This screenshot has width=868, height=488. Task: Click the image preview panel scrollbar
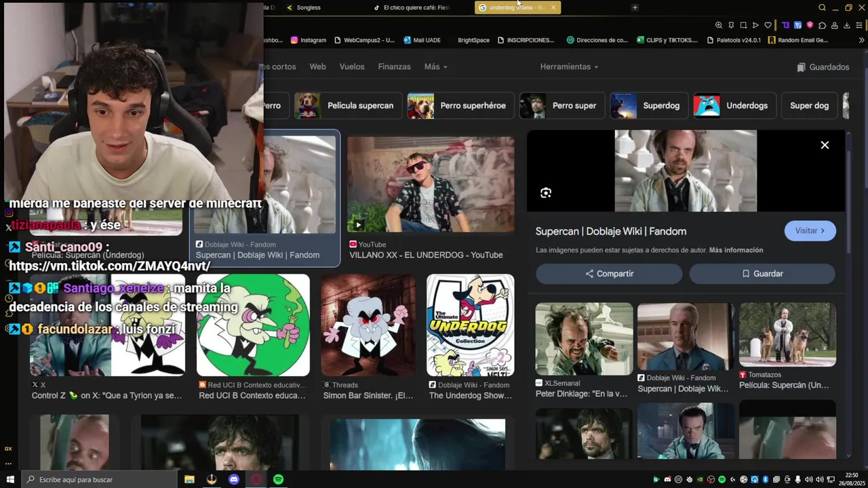click(849, 202)
